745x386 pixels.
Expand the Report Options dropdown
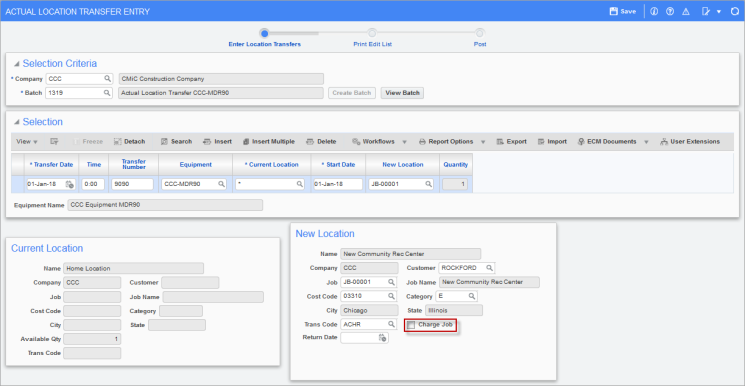coord(483,142)
